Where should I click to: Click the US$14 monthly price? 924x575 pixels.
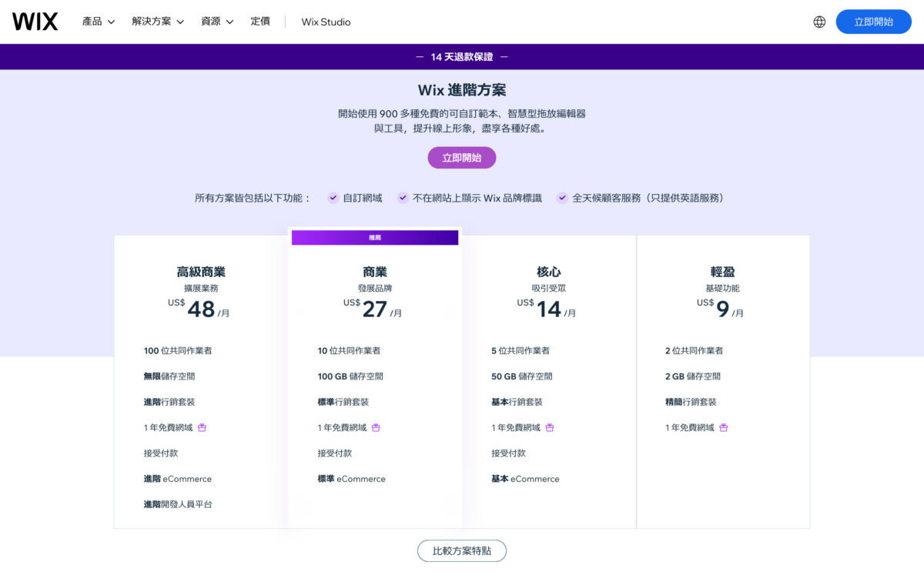point(547,308)
